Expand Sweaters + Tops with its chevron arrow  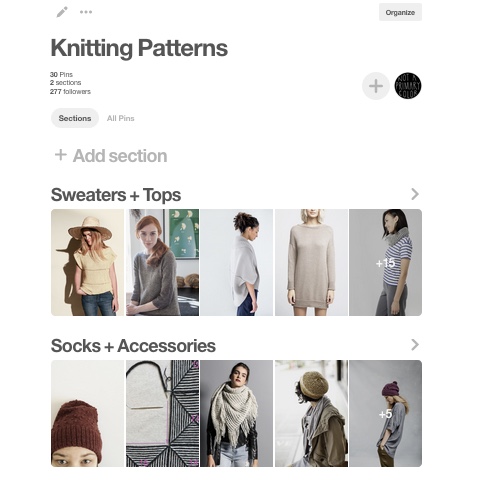415,194
